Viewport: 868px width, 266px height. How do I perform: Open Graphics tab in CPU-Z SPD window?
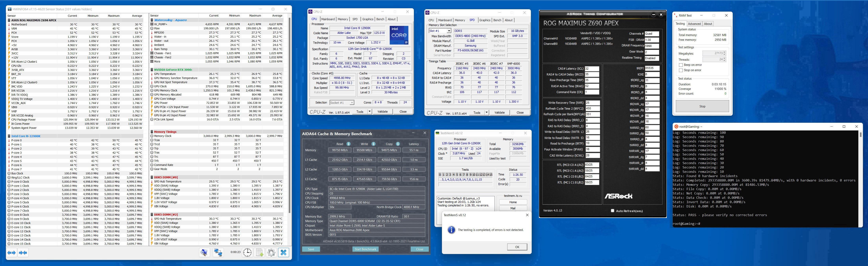click(x=484, y=20)
